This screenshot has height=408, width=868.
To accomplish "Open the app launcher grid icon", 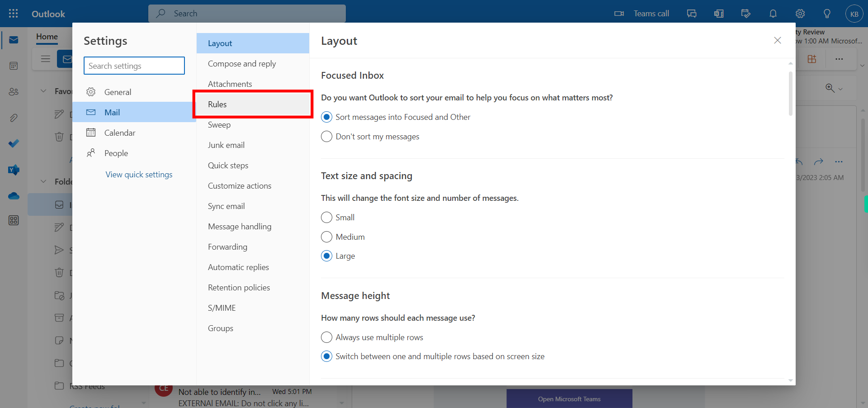I will tap(14, 14).
